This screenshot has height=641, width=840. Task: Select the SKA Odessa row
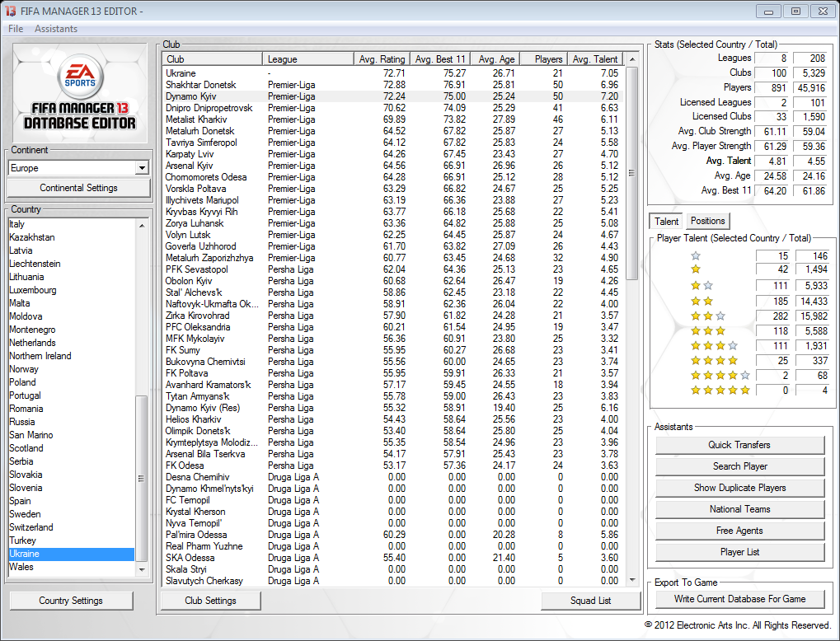(394, 558)
